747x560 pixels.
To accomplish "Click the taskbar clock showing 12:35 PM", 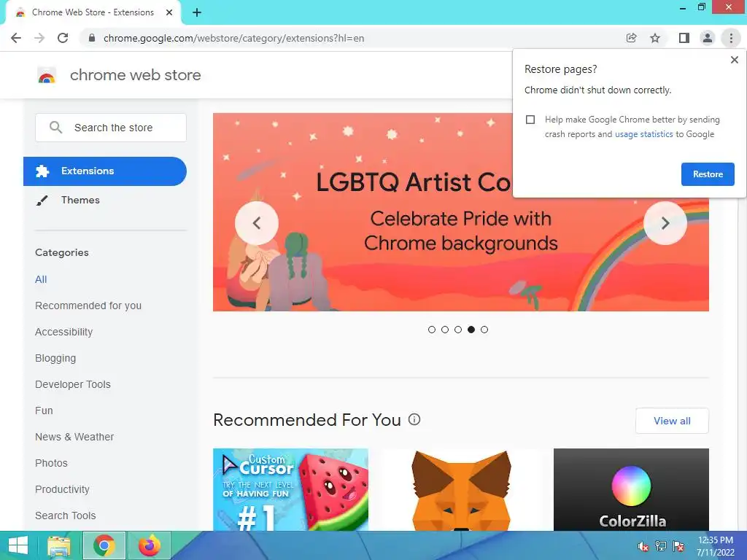I will pyautogui.click(x=715, y=546).
